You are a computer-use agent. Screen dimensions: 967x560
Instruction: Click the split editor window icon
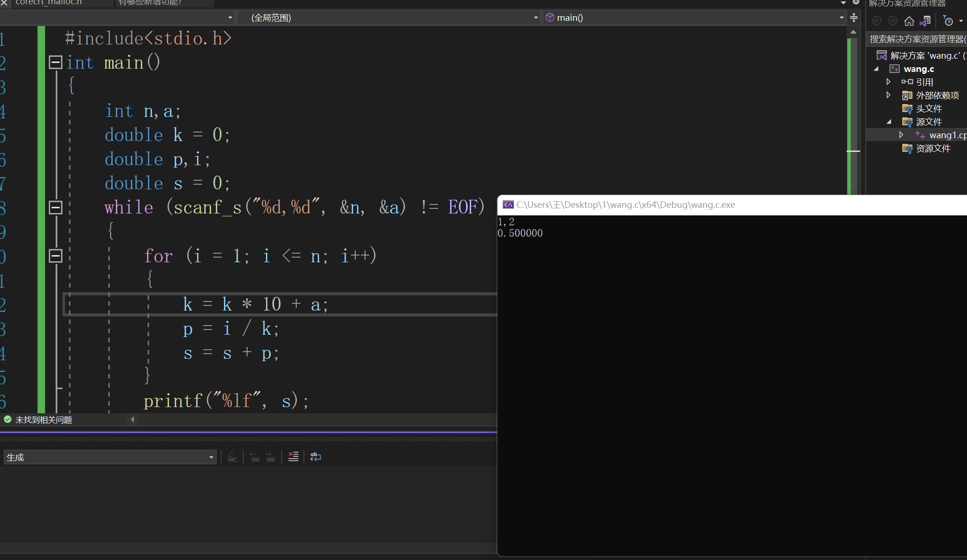(854, 18)
